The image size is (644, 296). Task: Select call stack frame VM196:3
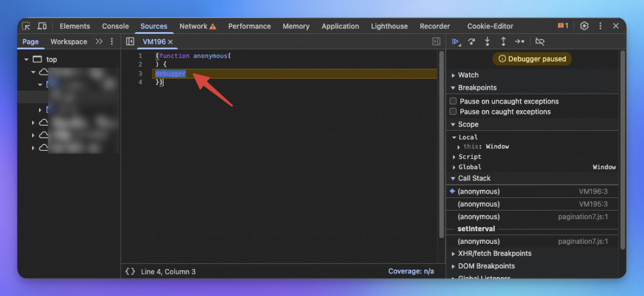click(532, 191)
